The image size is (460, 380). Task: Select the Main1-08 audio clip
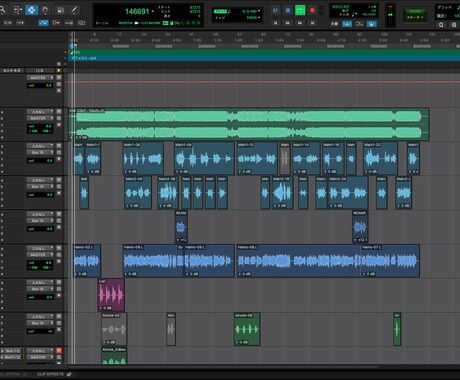(204, 158)
